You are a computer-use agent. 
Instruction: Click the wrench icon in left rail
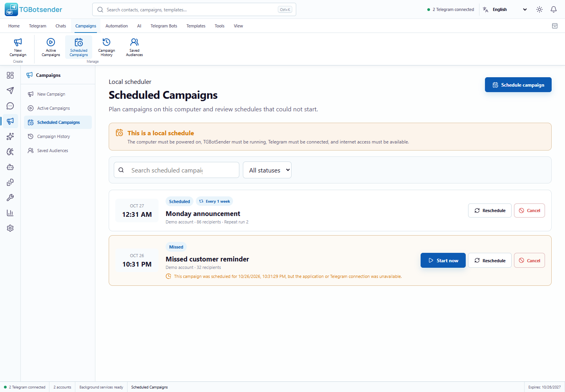click(10, 198)
